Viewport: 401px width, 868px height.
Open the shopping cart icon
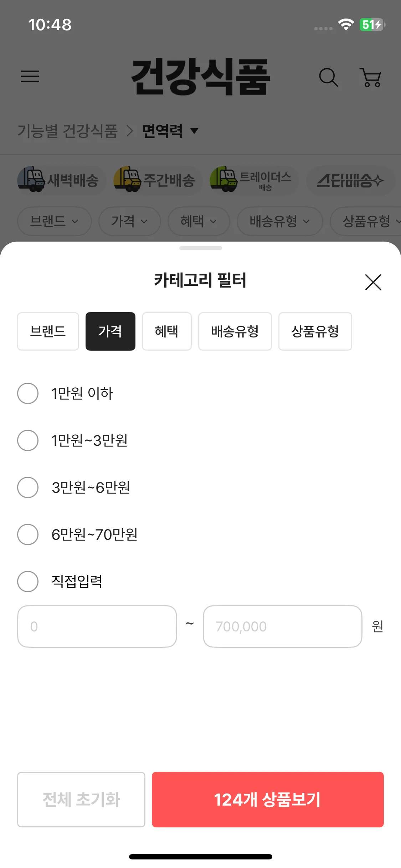pyautogui.click(x=371, y=77)
